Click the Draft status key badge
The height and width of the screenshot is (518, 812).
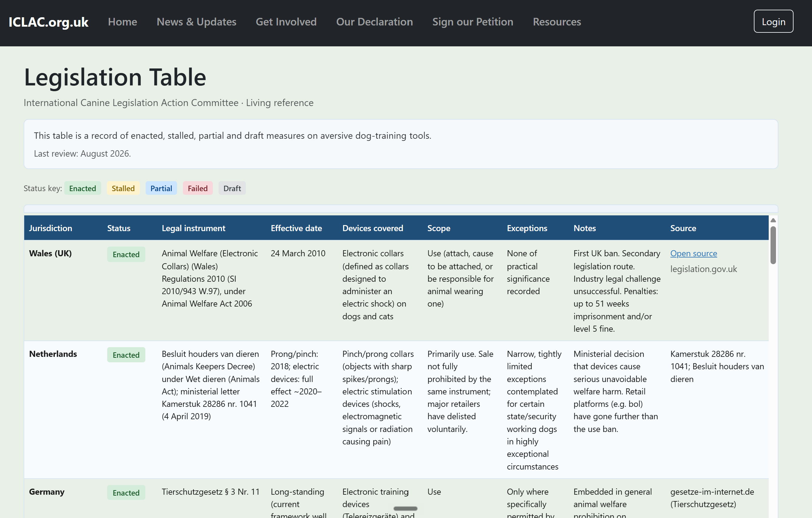(232, 188)
